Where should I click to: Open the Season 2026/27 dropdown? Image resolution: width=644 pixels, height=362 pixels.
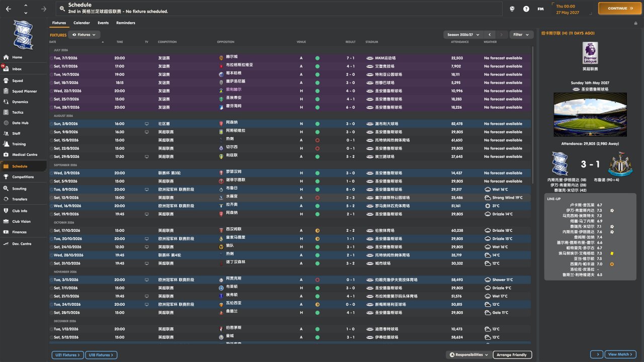(x=462, y=35)
